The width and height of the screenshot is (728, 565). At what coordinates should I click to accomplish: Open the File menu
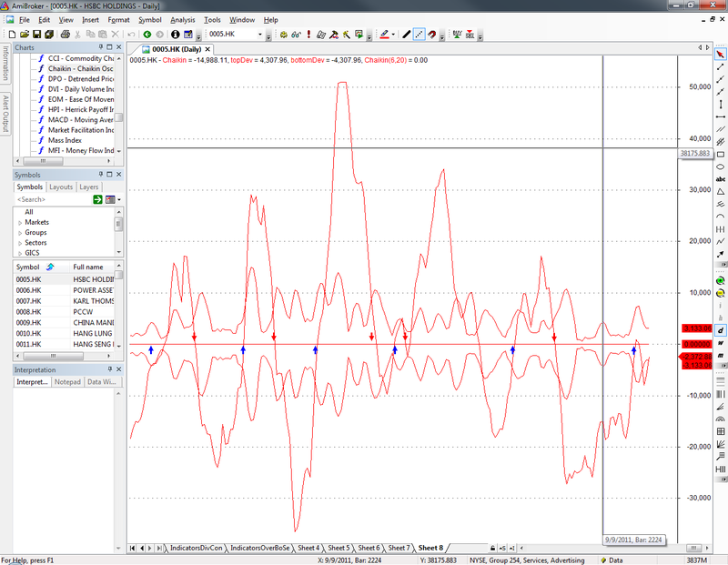pyautogui.click(x=25, y=20)
